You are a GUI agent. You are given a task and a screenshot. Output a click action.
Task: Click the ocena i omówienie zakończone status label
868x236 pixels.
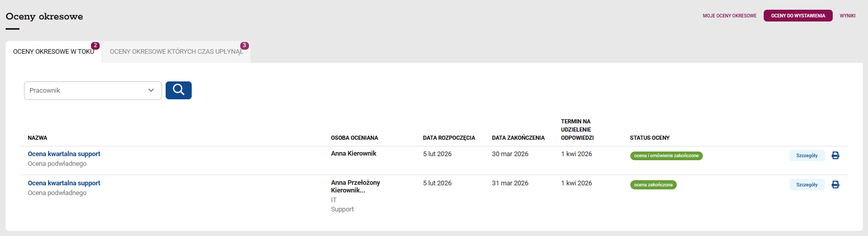pyautogui.click(x=666, y=156)
